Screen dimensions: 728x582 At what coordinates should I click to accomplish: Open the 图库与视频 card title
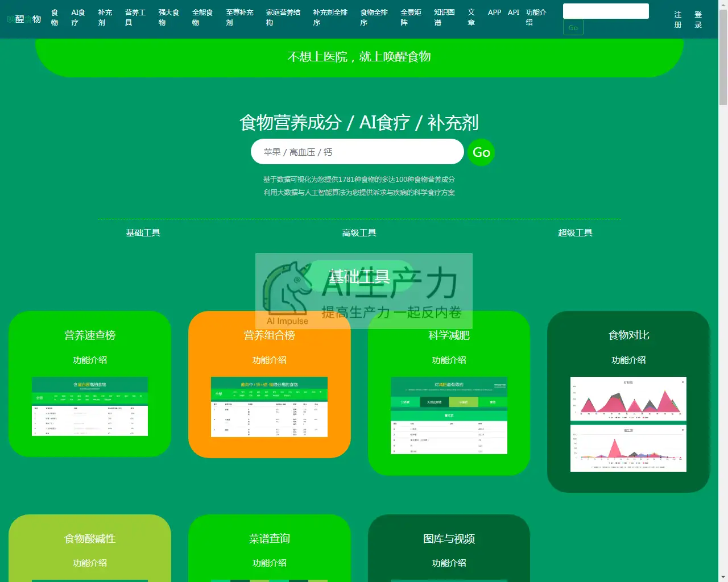(449, 539)
